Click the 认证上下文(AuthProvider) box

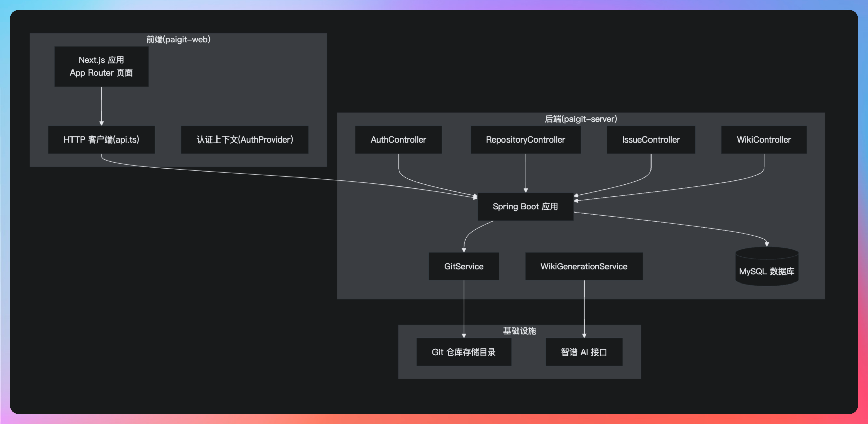click(x=244, y=139)
